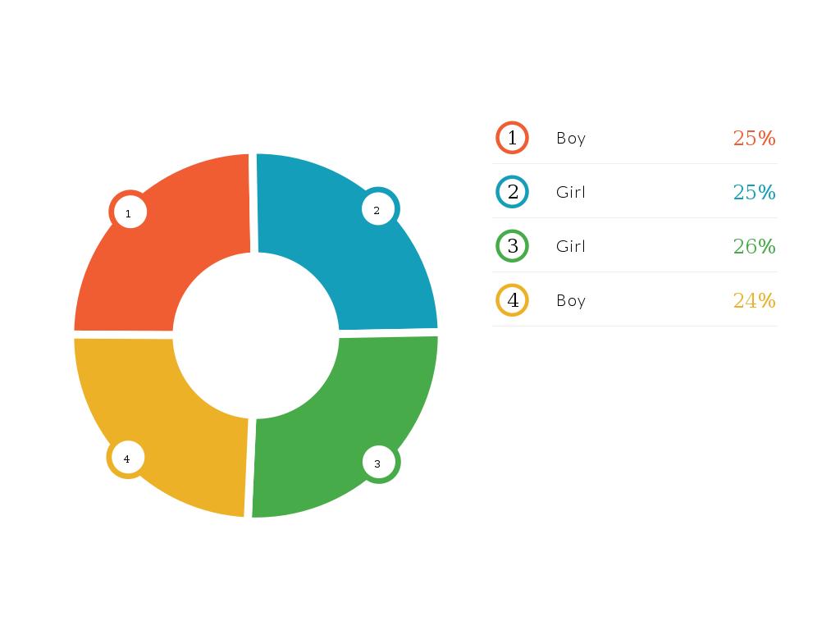Click the orange 25% value
The image size is (840, 630).
pyautogui.click(x=754, y=138)
